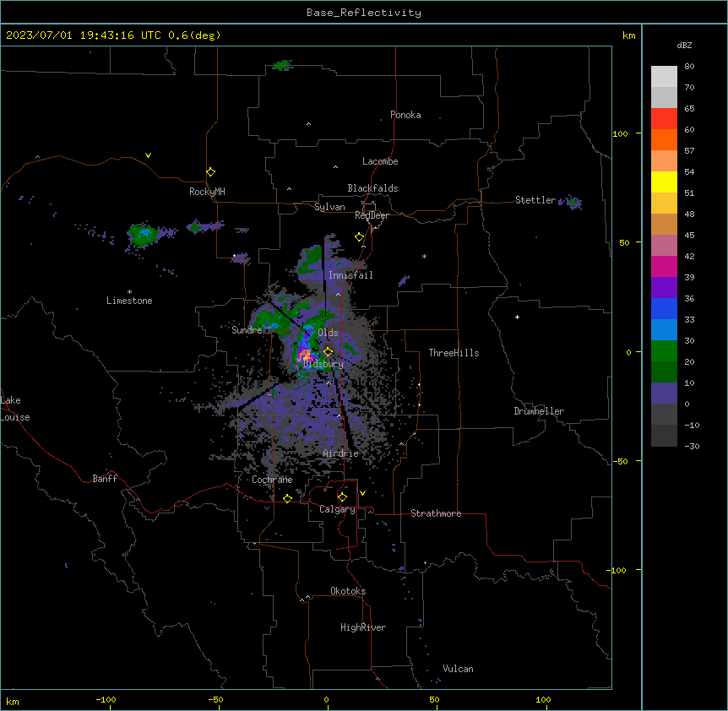Screen dimensions: 728x711
Task: Click the bright yellow 54-51 dBZ swatch
Action: (664, 182)
